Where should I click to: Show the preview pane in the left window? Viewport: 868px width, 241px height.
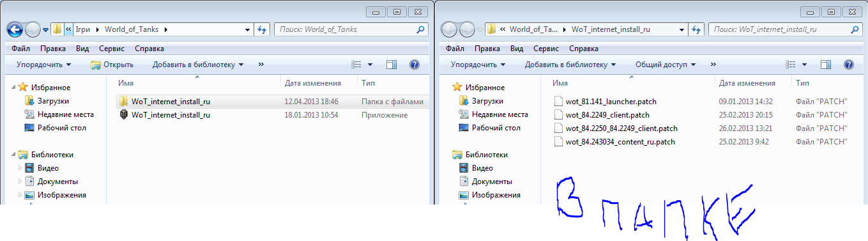[x=392, y=65]
